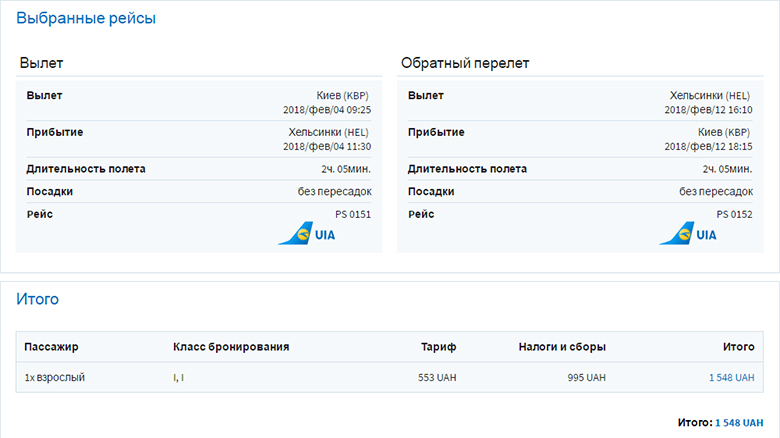Click the "Класс бронирования" column header
Image resolution: width=780 pixels, height=438 pixels.
231,347
